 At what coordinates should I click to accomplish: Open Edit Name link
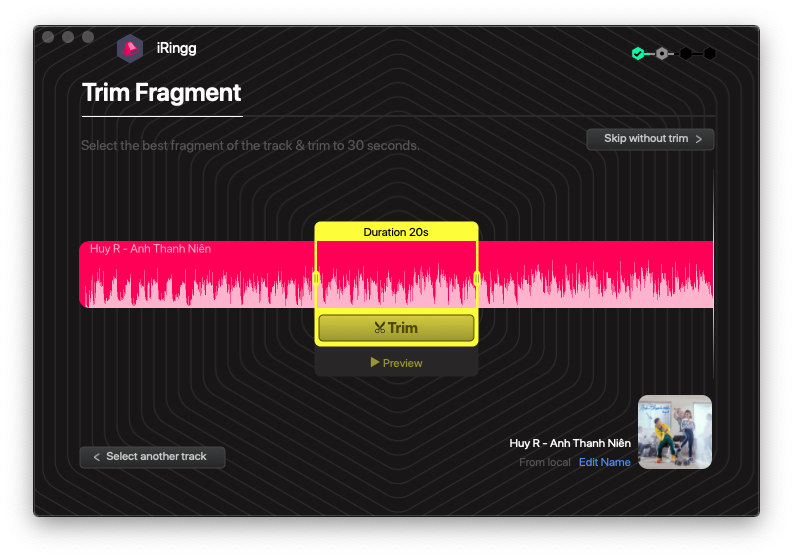pos(604,463)
